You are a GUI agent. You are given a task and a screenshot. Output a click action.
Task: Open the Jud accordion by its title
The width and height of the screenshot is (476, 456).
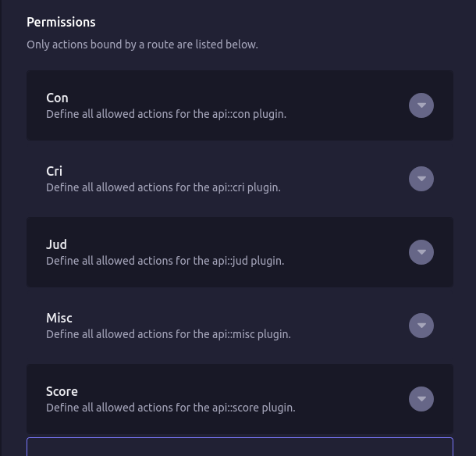(56, 244)
